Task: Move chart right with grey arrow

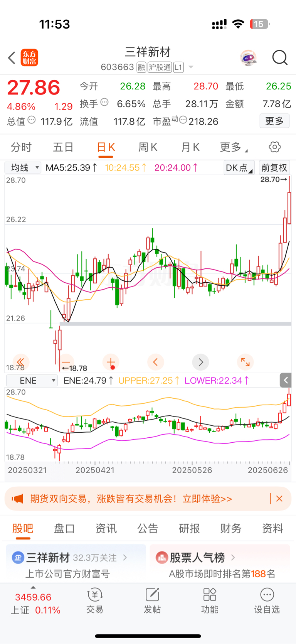Action: coord(200,362)
